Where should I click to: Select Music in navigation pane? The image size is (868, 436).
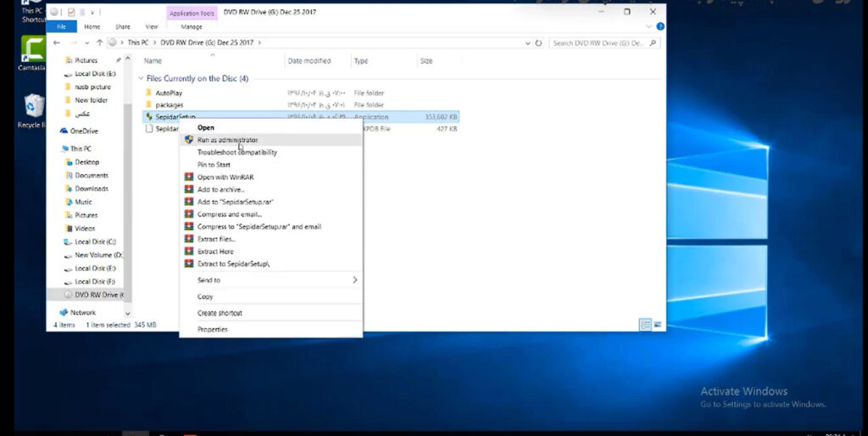point(83,202)
